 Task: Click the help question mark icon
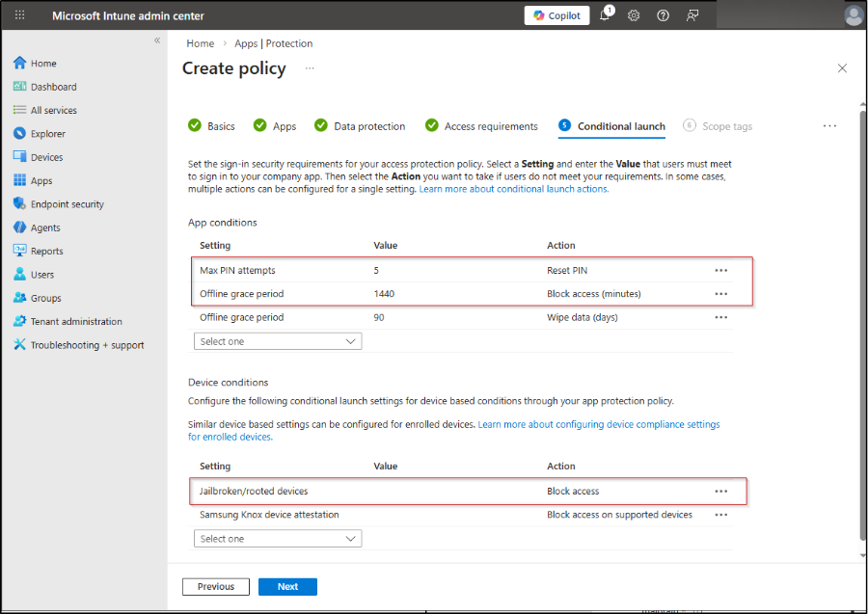[663, 16]
